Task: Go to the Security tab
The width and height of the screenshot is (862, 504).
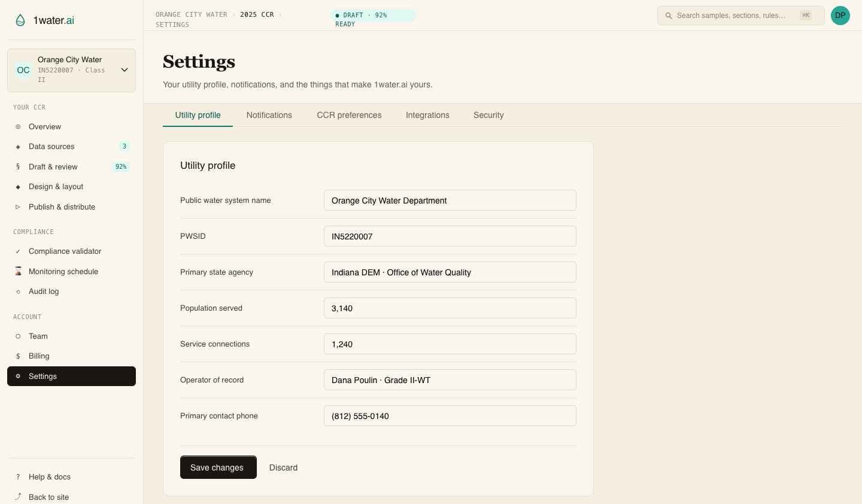Action: click(488, 115)
